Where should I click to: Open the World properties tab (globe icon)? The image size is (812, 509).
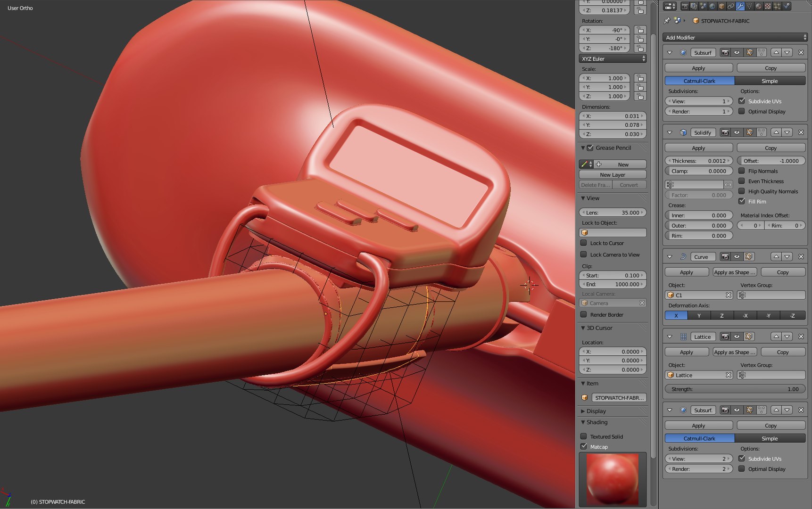[713, 6]
